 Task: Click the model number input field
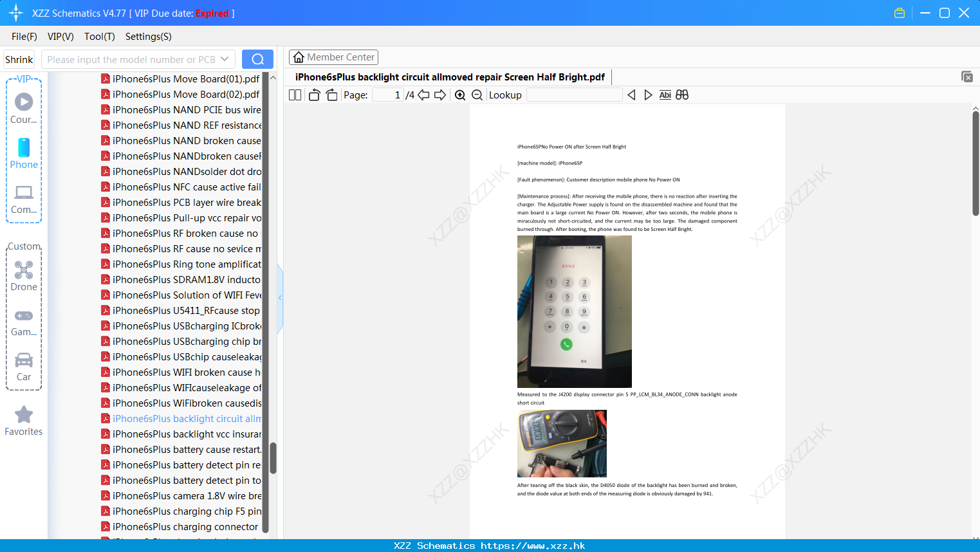131,59
